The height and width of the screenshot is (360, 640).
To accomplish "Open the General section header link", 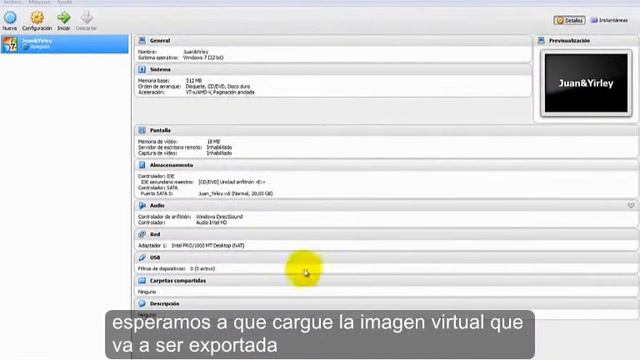I will (160, 40).
